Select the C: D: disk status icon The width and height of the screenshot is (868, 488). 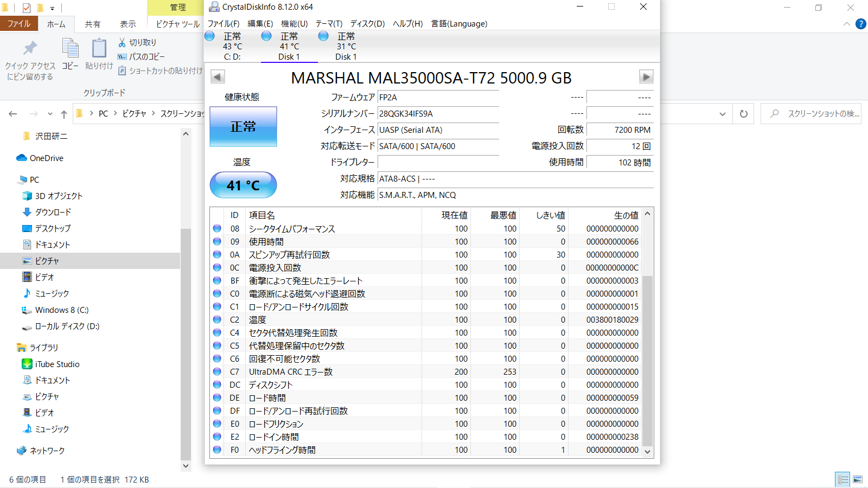pyautogui.click(x=210, y=36)
